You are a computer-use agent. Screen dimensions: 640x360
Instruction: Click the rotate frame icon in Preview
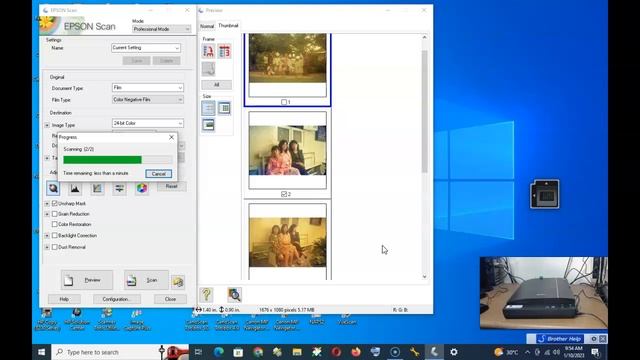(x=208, y=51)
